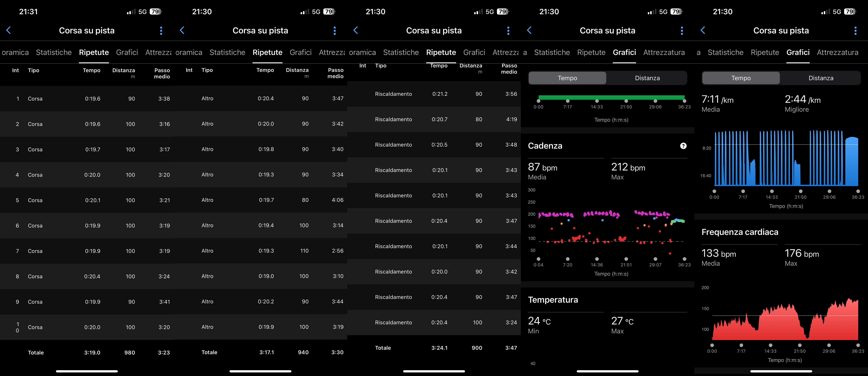Image resolution: width=868 pixels, height=376 pixels.
Task: Tap battery indicator on the 21:31 screen
Action: (x=156, y=11)
